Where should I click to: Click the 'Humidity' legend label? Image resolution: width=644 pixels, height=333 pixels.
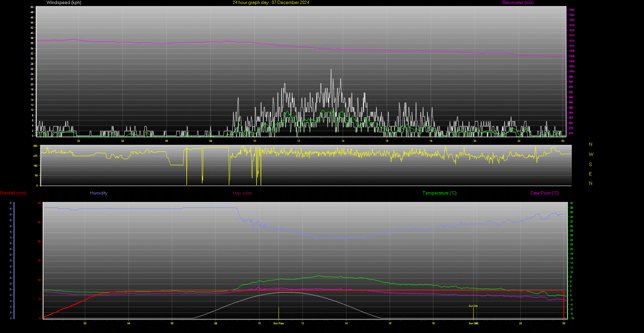[99, 193]
